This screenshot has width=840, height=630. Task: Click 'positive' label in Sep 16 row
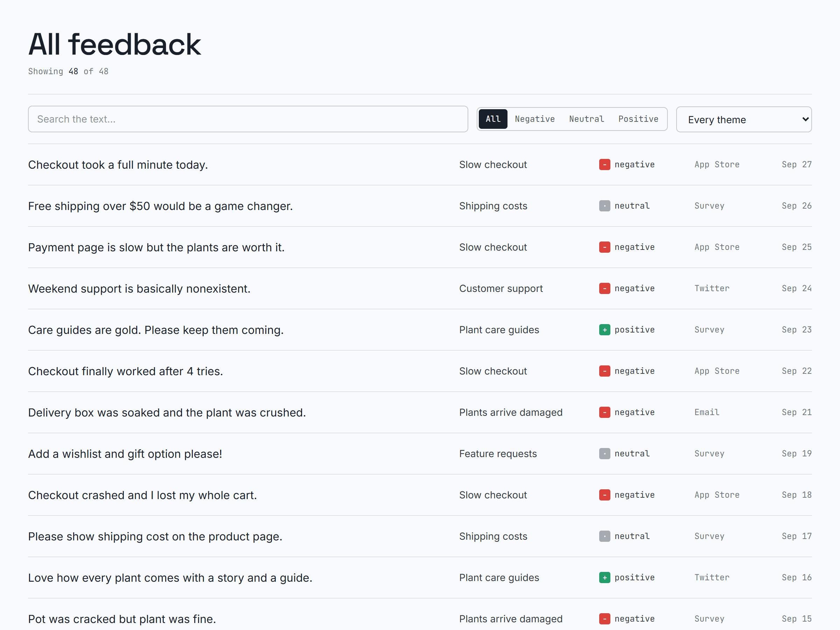(634, 578)
